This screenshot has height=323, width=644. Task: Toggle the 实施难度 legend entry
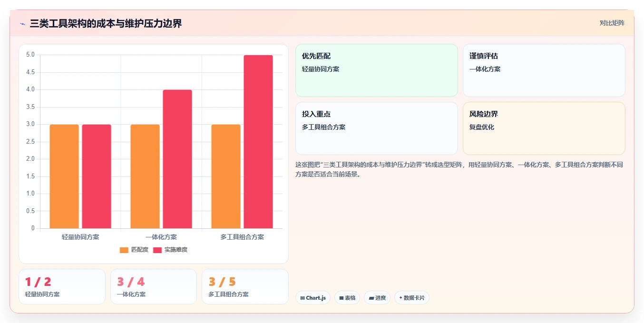(x=170, y=250)
